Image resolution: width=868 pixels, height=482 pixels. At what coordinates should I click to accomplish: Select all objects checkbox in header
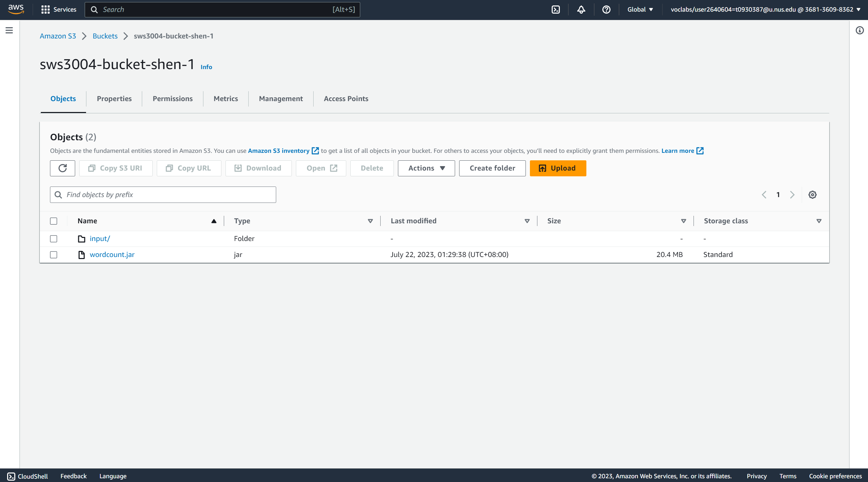click(x=54, y=221)
